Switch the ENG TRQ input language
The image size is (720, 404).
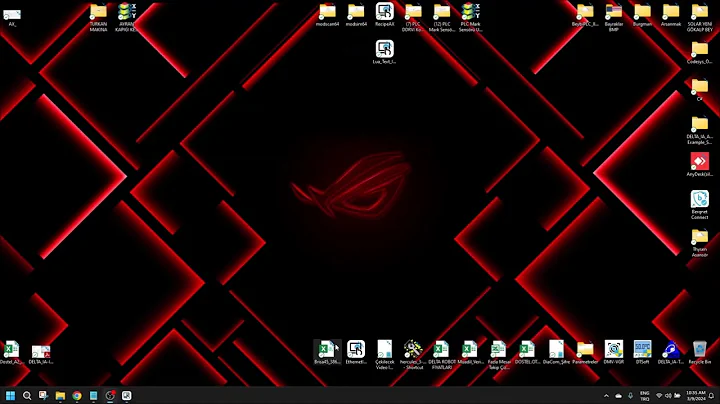point(645,396)
